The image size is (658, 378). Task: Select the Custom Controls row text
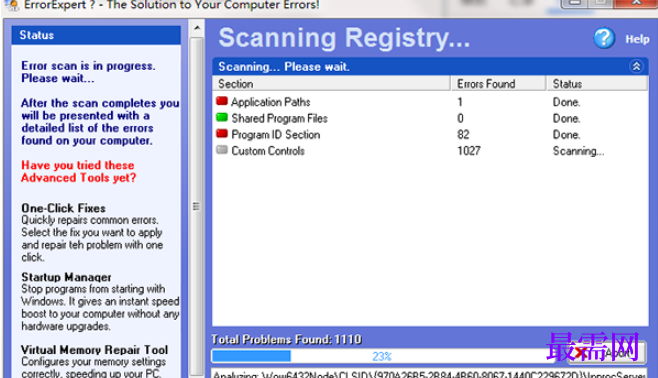pyautogui.click(x=268, y=151)
